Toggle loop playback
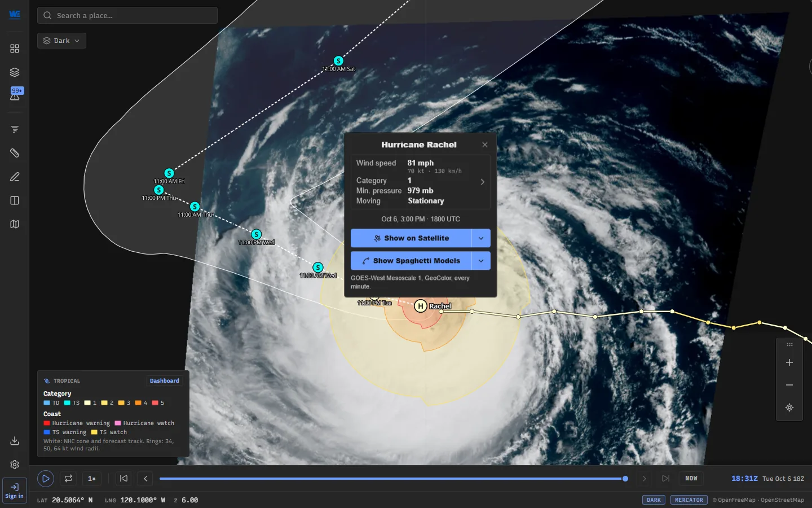Image resolution: width=812 pixels, height=508 pixels. (x=68, y=479)
